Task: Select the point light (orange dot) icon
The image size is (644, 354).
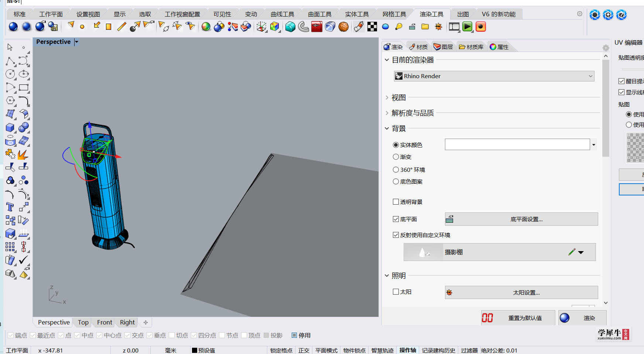Action: click(82, 27)
